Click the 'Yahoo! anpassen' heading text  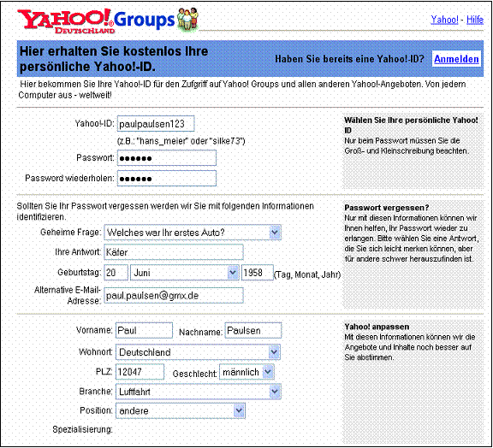coord(377,327)
